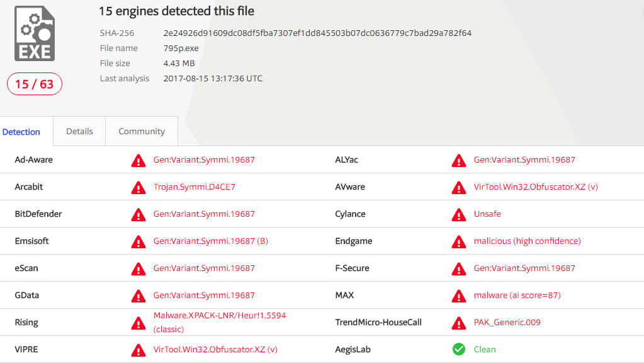
Task: Select the Detection tab
Action: (22, 131)
